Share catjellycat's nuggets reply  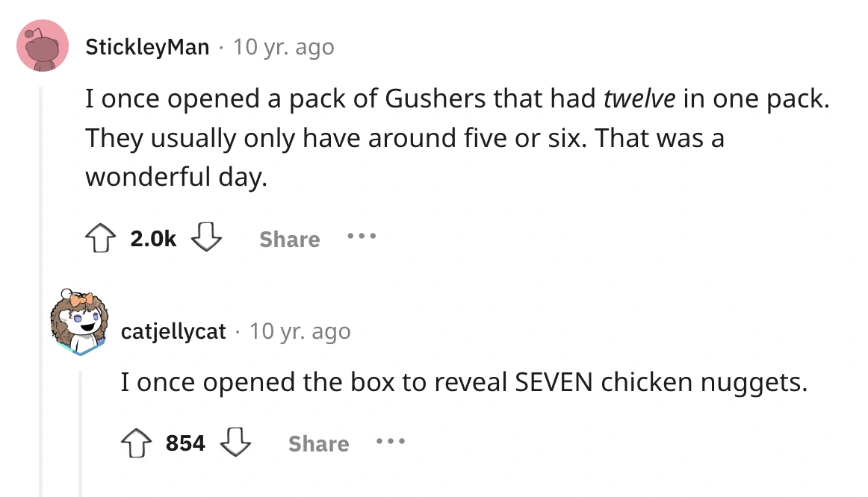coord(318,444)
